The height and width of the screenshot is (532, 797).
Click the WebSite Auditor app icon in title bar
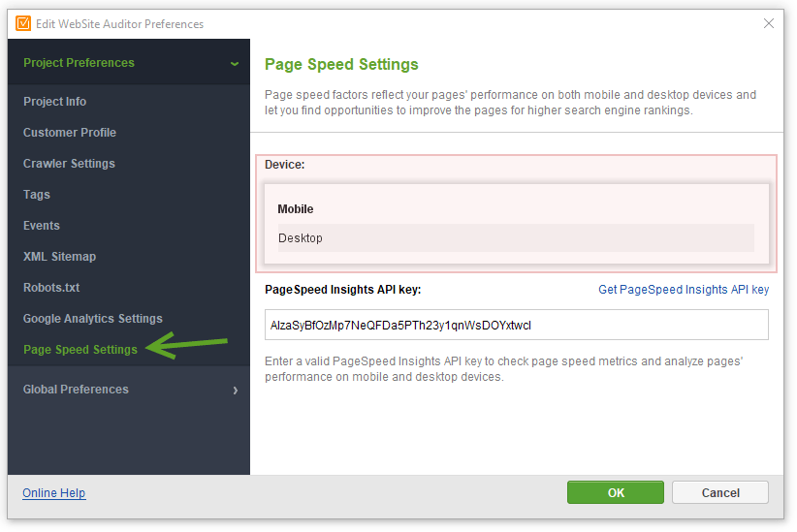[x=23, y=23]
